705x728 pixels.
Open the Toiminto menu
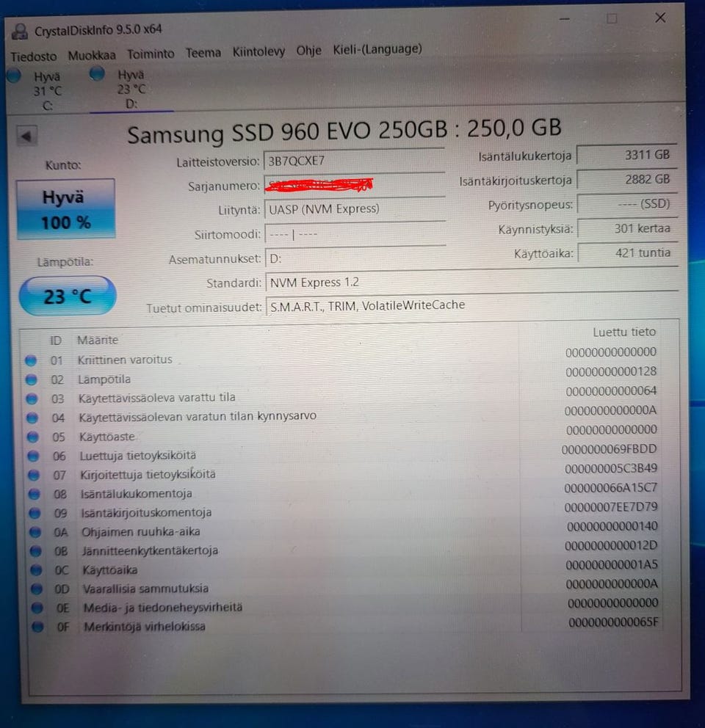[151, 54]
